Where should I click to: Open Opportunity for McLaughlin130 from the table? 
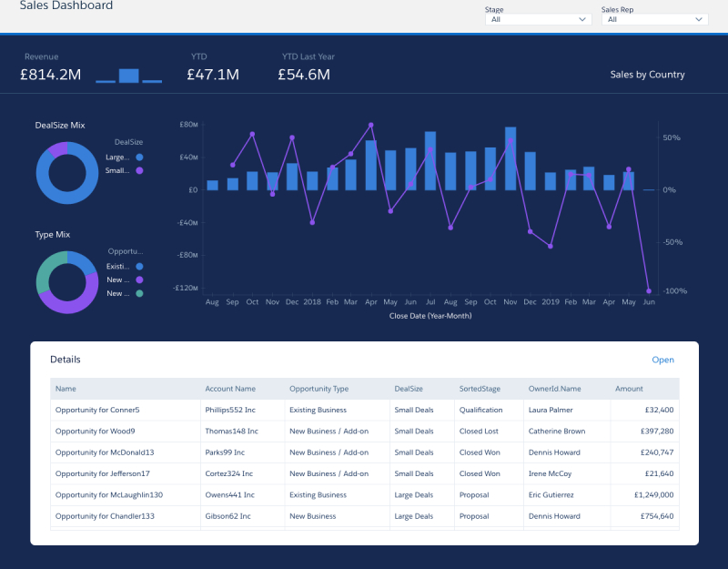pos(110,494)
